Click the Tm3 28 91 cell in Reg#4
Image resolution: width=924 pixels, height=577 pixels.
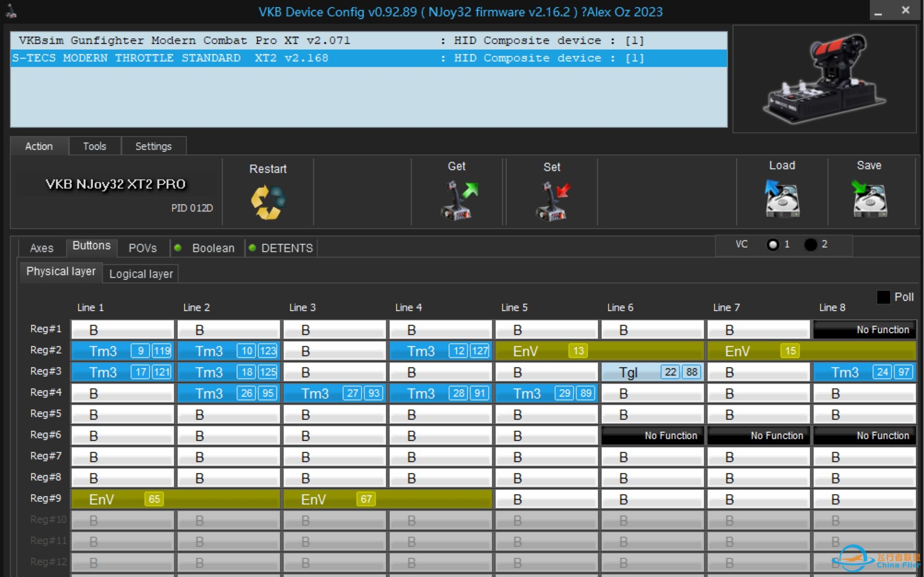(441, 393)
